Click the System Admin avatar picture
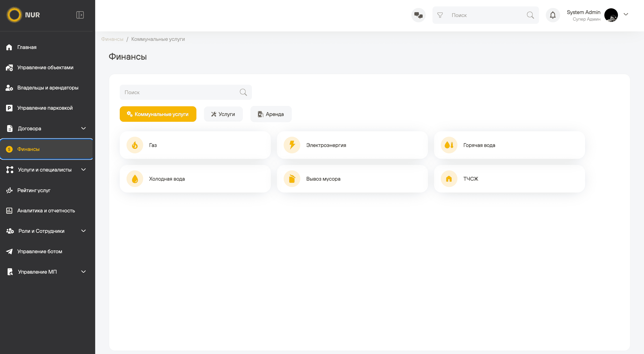 point(611,15)
